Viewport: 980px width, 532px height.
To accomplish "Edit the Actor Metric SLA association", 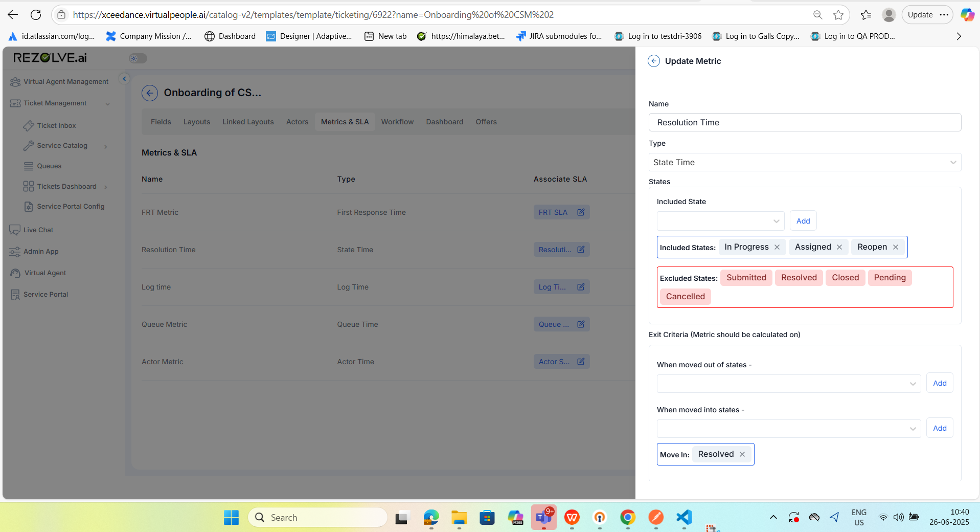I will [581, 362].
